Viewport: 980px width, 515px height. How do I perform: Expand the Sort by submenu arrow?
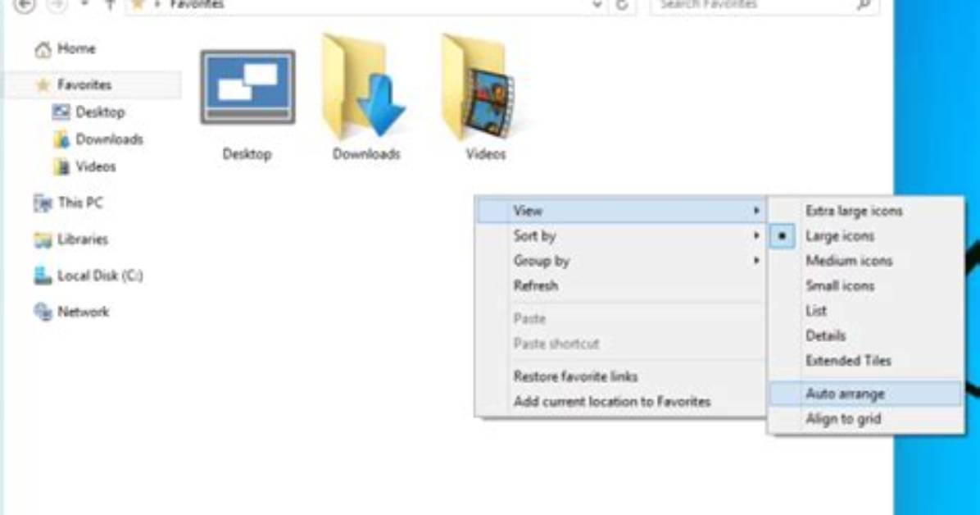click(x=756, y=236)
